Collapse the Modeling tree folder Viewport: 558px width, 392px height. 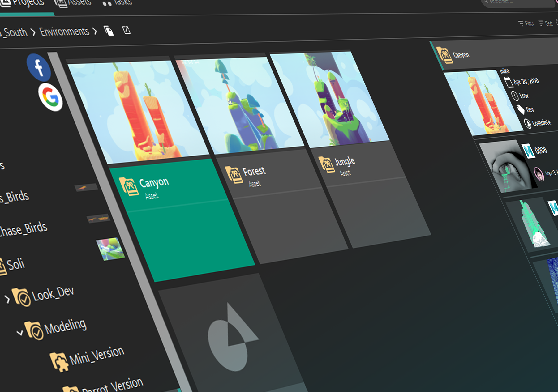point(20,333)
